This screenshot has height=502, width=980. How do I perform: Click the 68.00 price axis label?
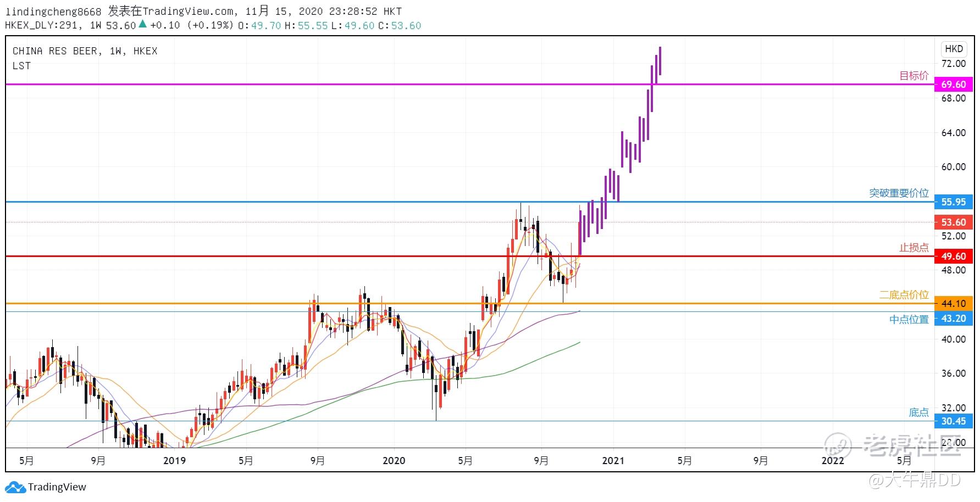point(954,98)
